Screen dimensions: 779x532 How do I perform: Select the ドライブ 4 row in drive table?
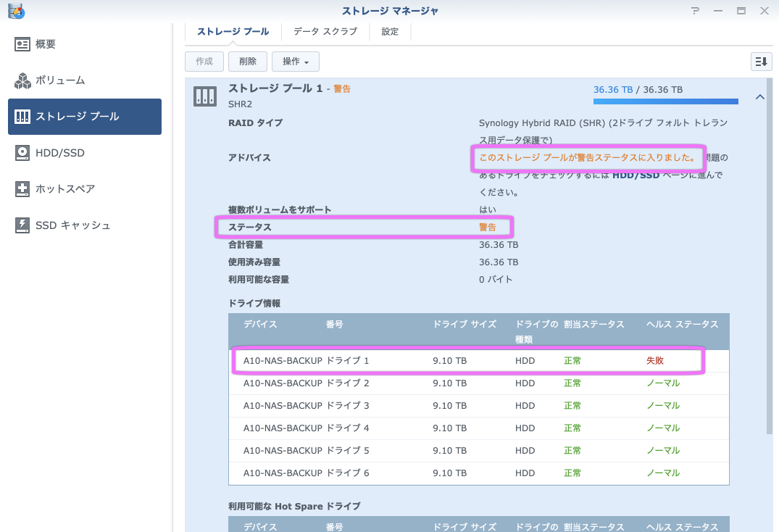point(467,428)
